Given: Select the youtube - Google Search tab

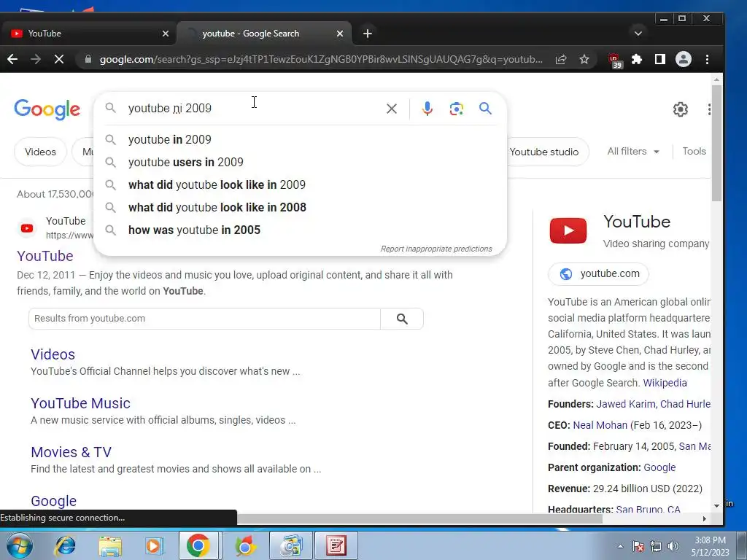Looking at the screenshot, I should pos(264,34).
